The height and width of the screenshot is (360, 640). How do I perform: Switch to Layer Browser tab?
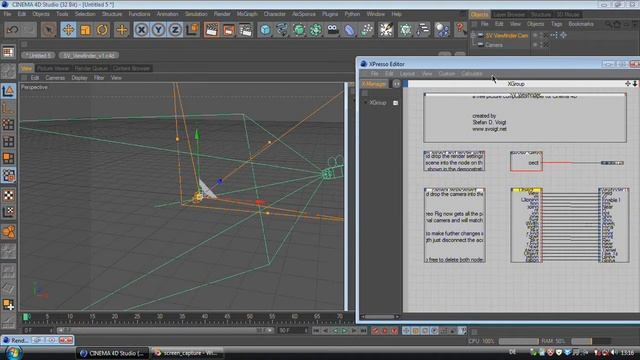tap(509, 15)
